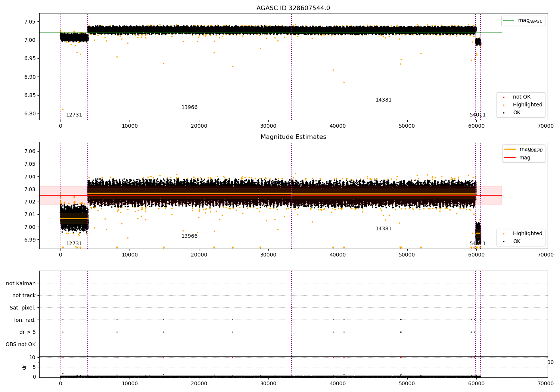Click x-axis tick 30000 under the top plot

[x=268, y=126]
